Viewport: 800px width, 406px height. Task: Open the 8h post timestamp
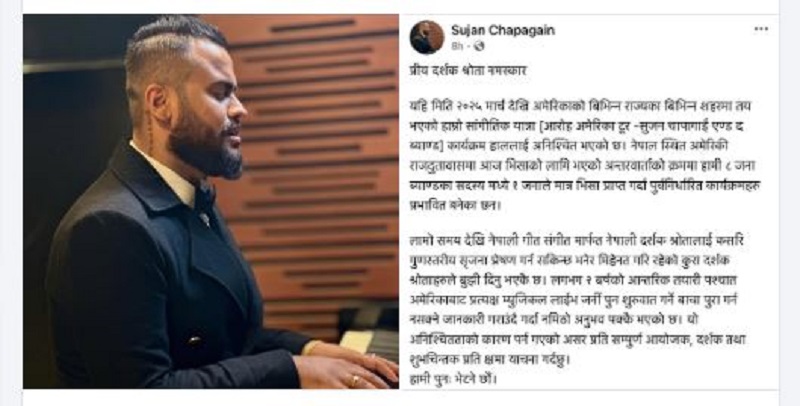tap(457, 46)
